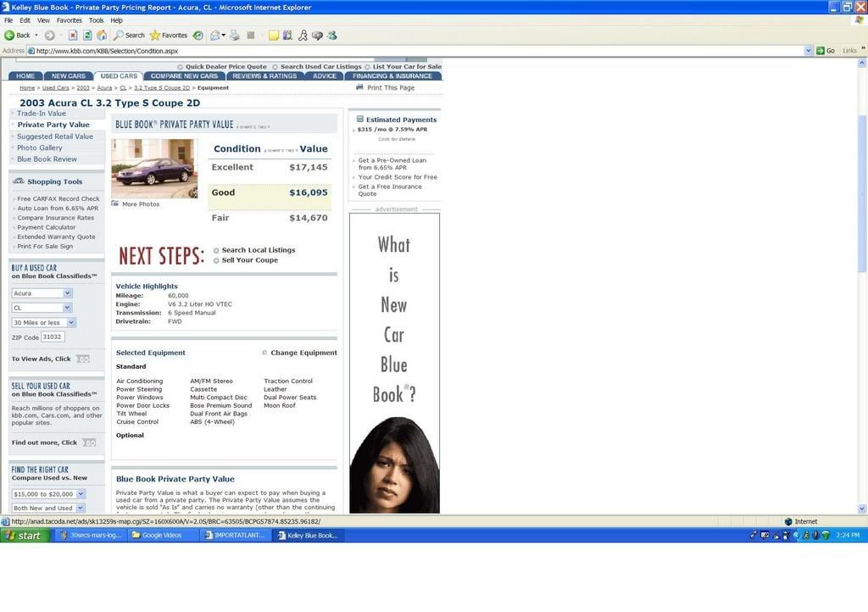Click the Search magnifier toolbar button

click(x=129, y=36)
